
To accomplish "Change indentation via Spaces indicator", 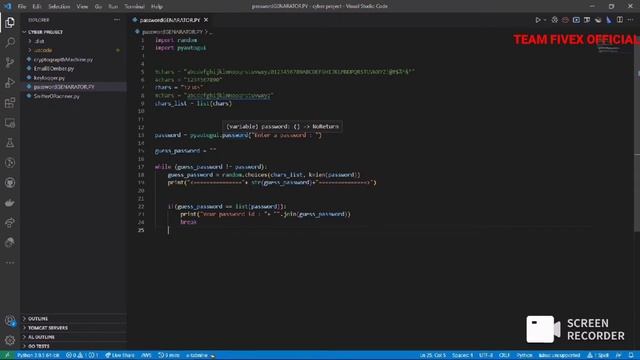I will tap(462, 356).
